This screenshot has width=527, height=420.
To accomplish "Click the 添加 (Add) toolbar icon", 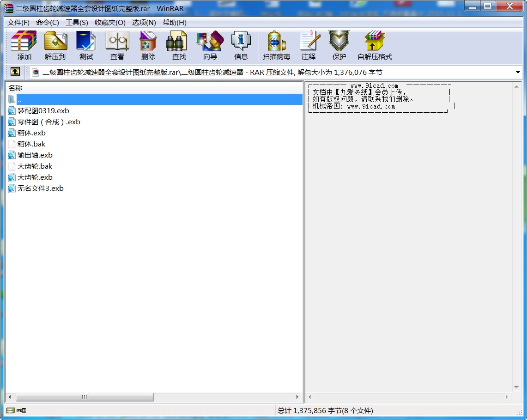I will pos(24,45).
